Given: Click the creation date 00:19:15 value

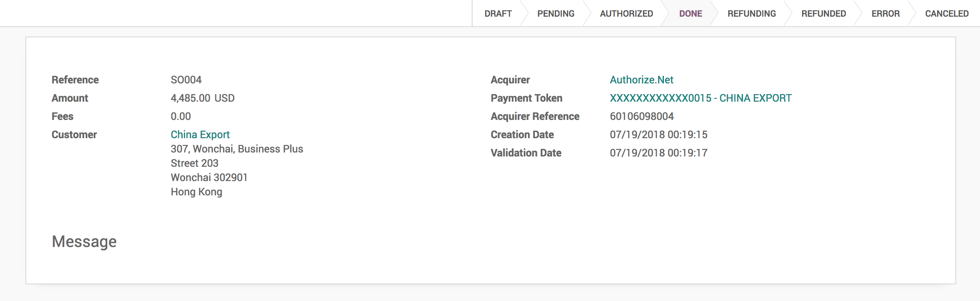Looking at the screenshot, I should click(x=658, y=135).
